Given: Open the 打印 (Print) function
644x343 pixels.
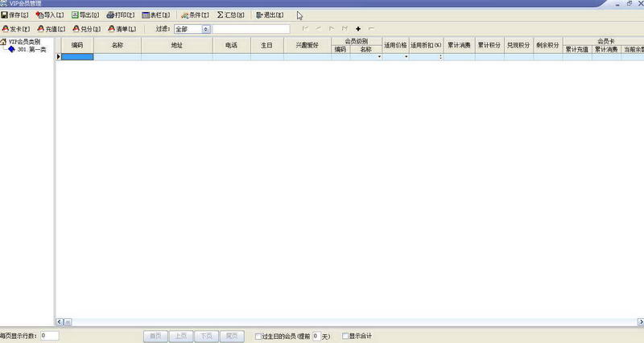Looking at the screenshot, I should 120,15.
